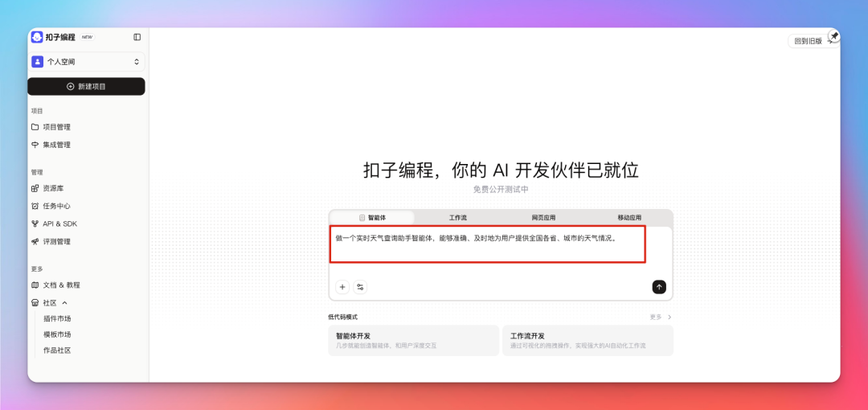The image size is (868, 410).
Task: Select the 智能体 tab
Action: (x=372, y=218)
